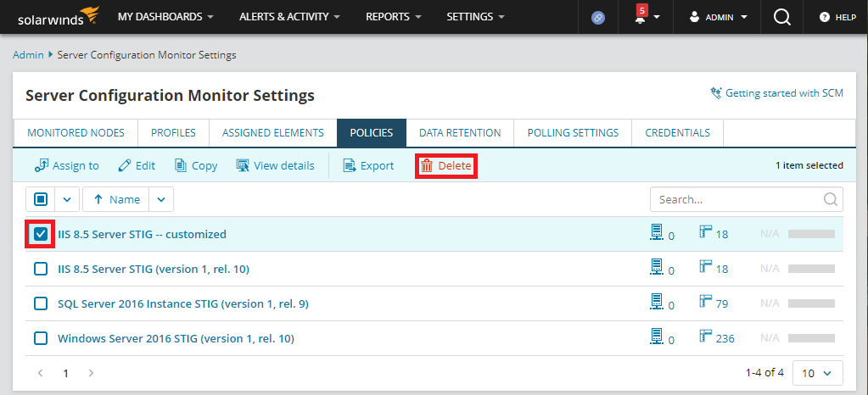Tick Windows Server 2016 STIG checkbox
This screenshot has width=868, height=395.
click(41, 338)
